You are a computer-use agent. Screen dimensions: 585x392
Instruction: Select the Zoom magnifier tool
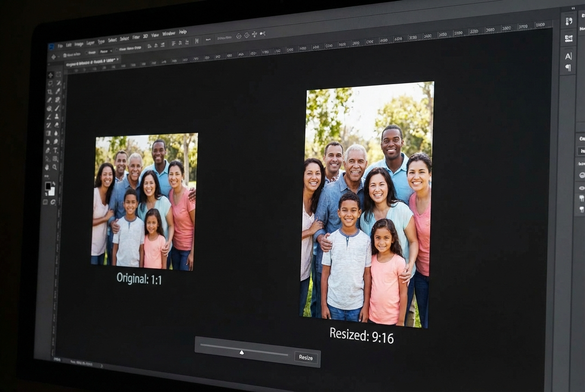[x=55, y=167]
